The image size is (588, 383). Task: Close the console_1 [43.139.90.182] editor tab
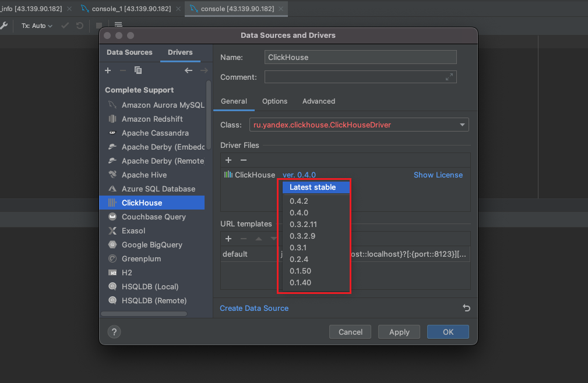(x=178, y=9)
